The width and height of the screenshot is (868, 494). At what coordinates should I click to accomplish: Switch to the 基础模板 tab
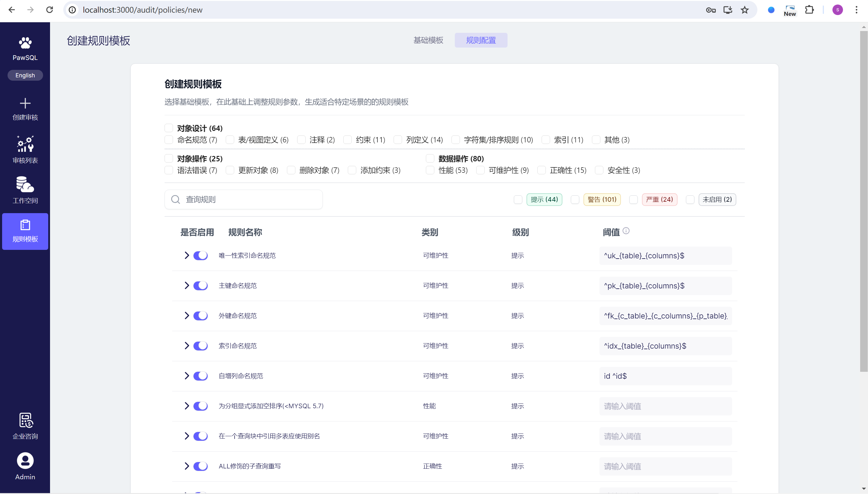428,40
